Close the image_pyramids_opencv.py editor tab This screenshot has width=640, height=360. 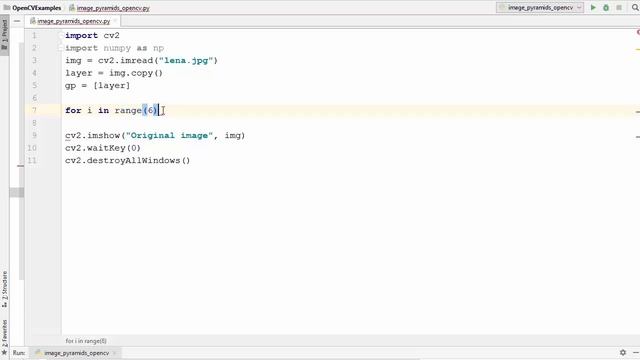coord(116,21)
